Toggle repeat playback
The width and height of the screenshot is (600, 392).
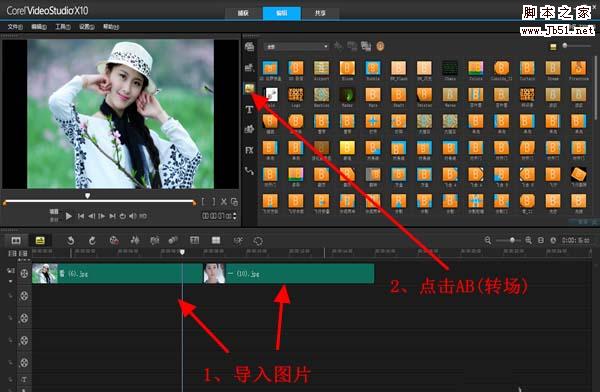[122, 216]
